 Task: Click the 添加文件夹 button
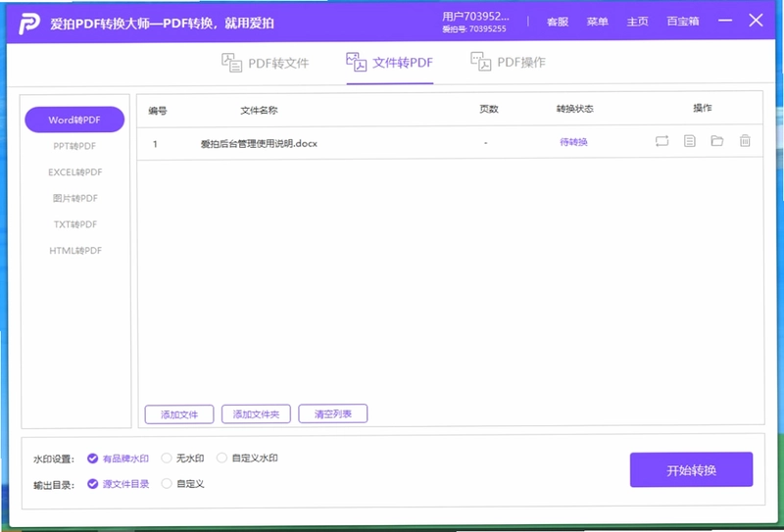[256, 414]
